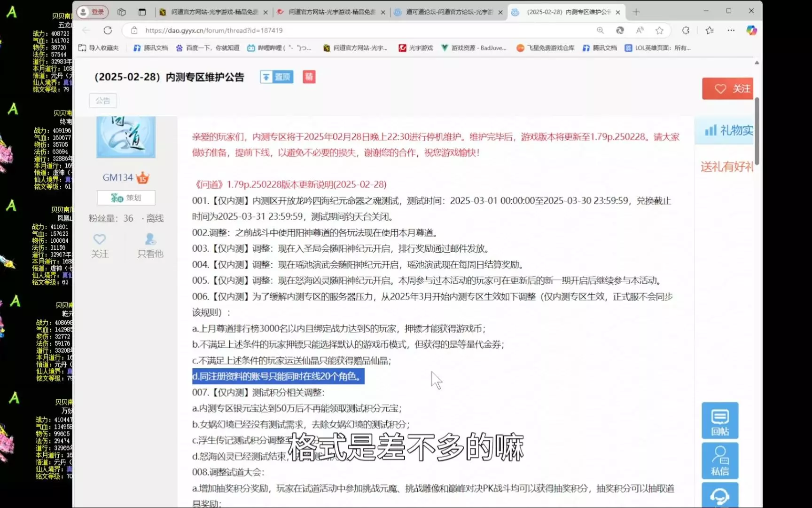Open the GM134 author avatar
This screenshot has width=812, height=508.
126,137
